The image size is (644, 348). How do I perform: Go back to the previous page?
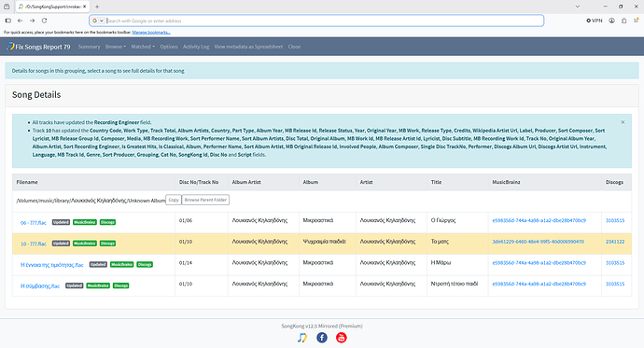[x=21, y=21]
